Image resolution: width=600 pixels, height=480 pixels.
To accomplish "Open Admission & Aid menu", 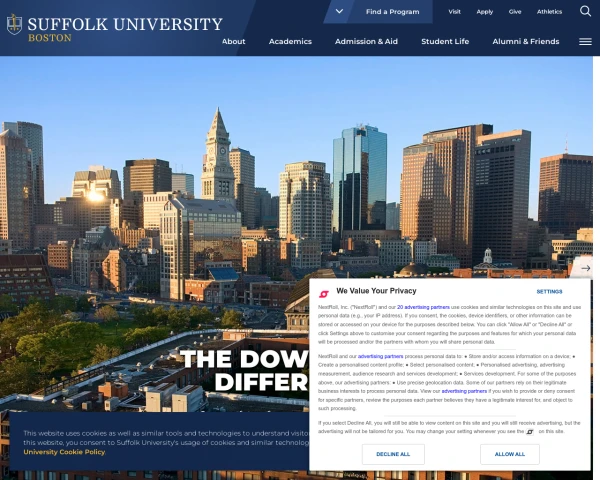I will pos(366,41).
